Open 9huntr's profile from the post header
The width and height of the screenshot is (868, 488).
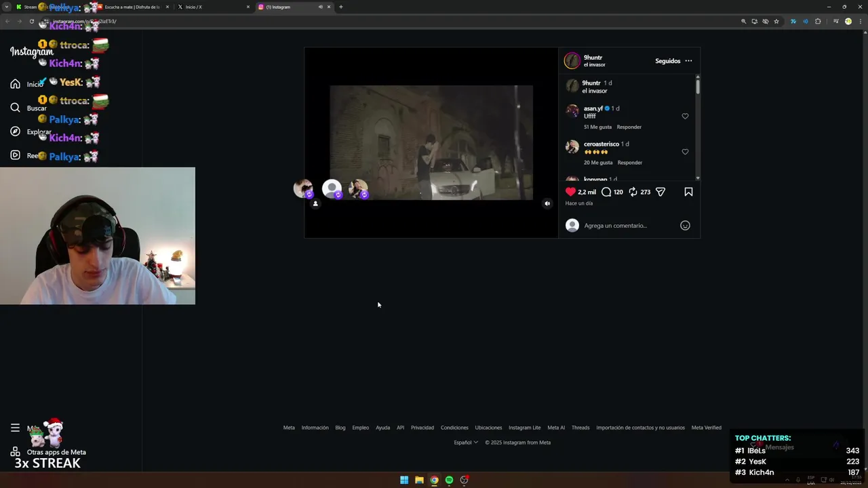(593, 58)
